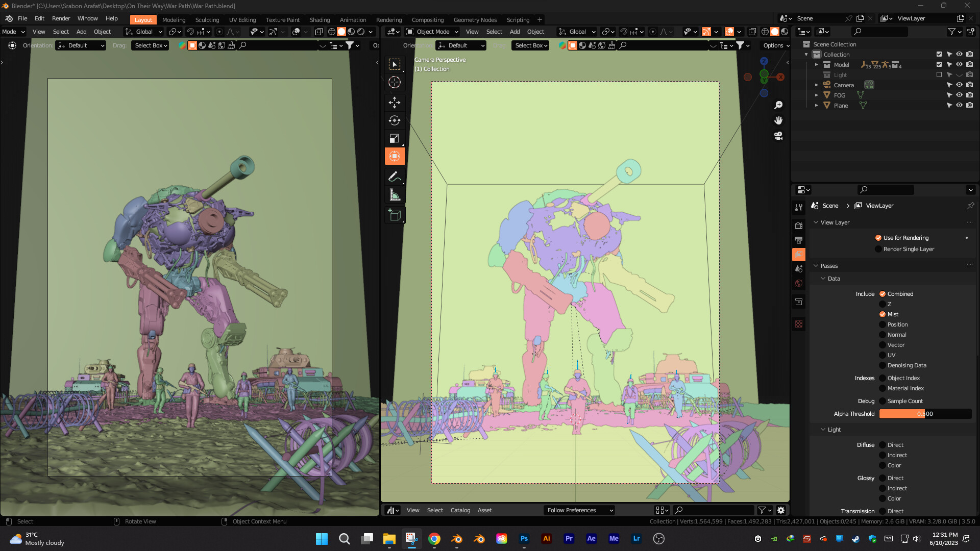Viewport: 980px width, 551px height.
Task: Hide the FOG collection in viewport
Action: click(959, 95)
